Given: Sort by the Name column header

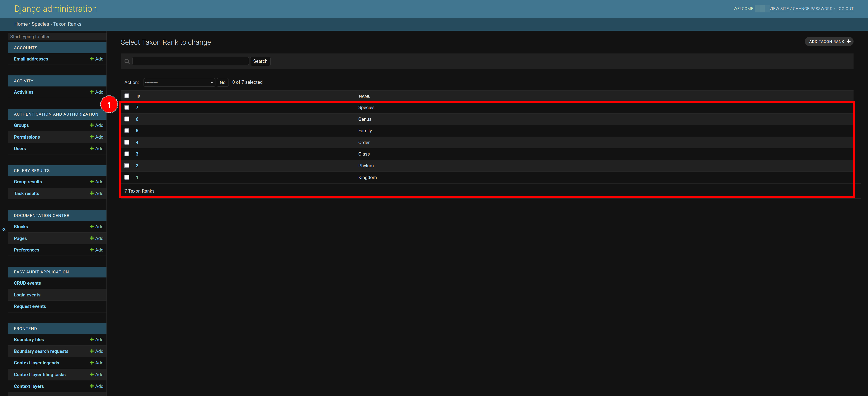Looking at the screenshot, I should (365, 96).
